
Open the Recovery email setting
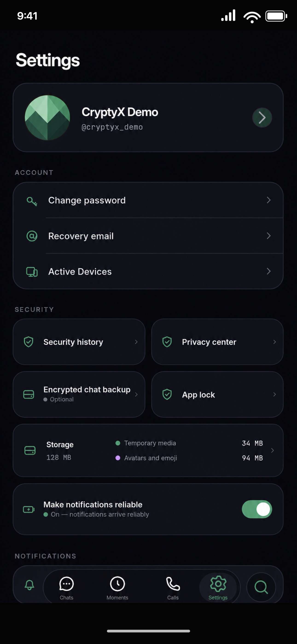click(148, 236)
